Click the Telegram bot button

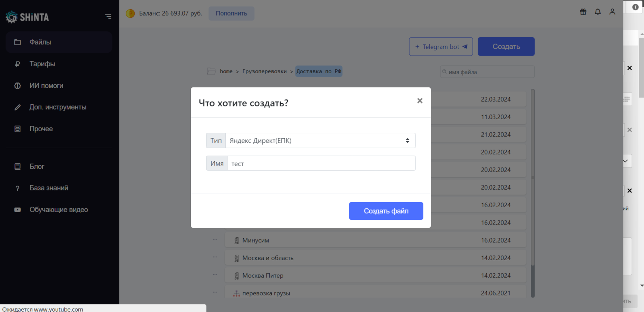point(441,47)
